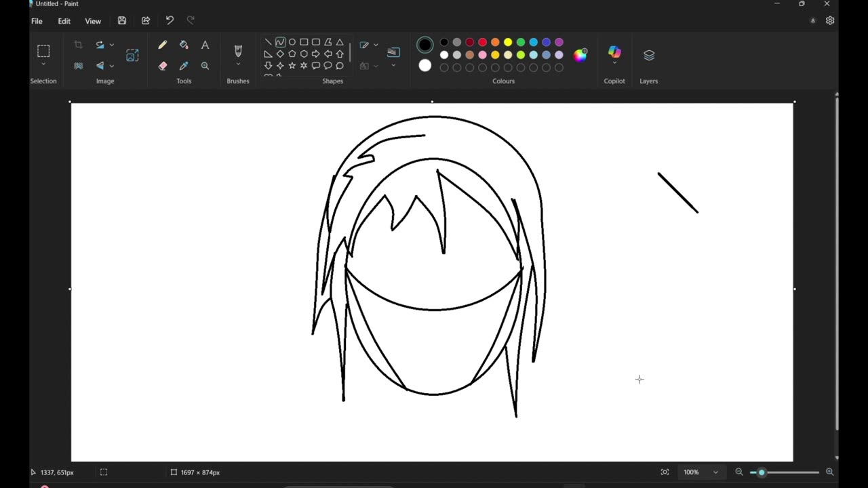Image resolution: width=868 pixels, height=488 pixels.
Task: Pick the Triangle shape
Action: [340, 42]
